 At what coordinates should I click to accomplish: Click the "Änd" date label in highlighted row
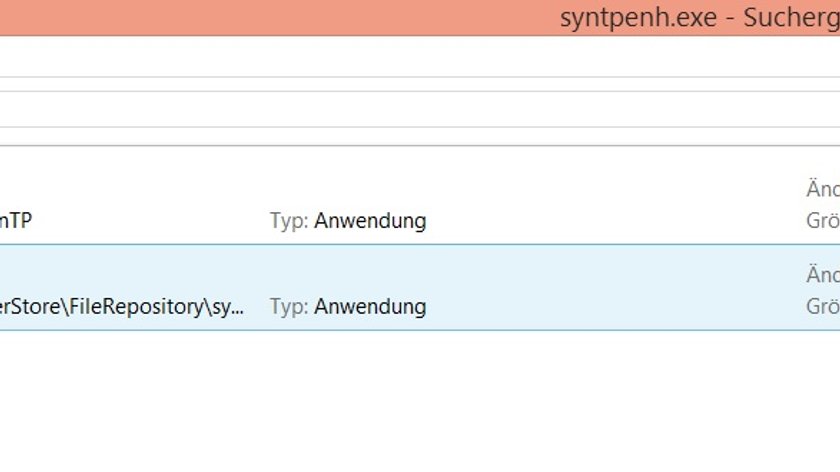pos(823,275)
